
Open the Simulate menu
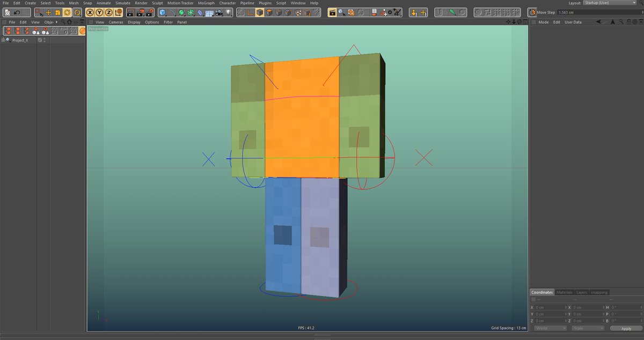123,3
